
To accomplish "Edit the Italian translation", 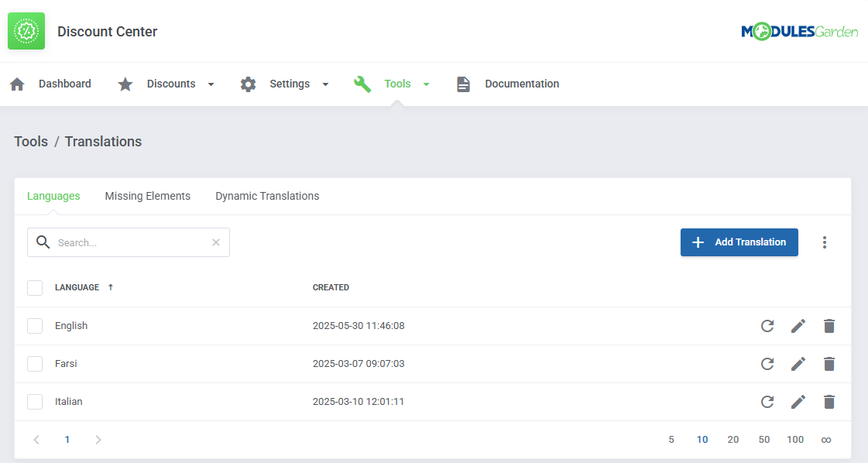I will click(x=798, y=402).
